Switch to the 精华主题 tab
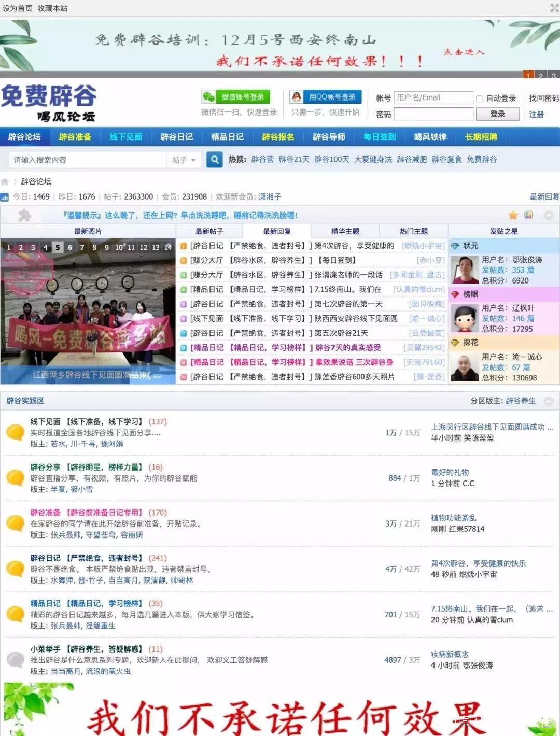560x736 pixels. click(x=345, y=231)
